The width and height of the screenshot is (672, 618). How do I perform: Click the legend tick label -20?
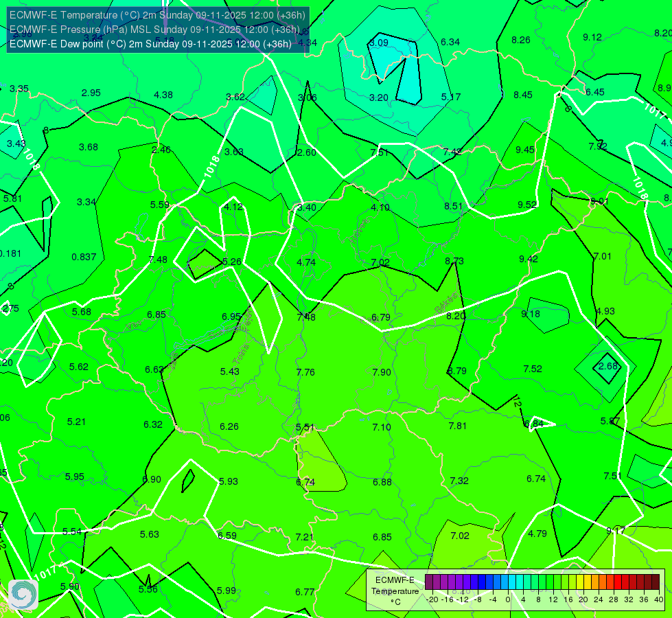point(433,599)
